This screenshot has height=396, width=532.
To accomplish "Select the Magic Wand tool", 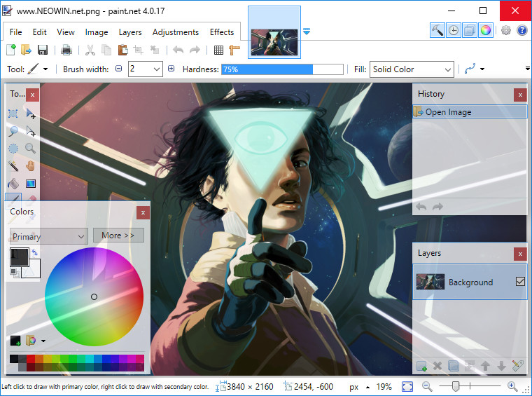I will coord(13,166).
